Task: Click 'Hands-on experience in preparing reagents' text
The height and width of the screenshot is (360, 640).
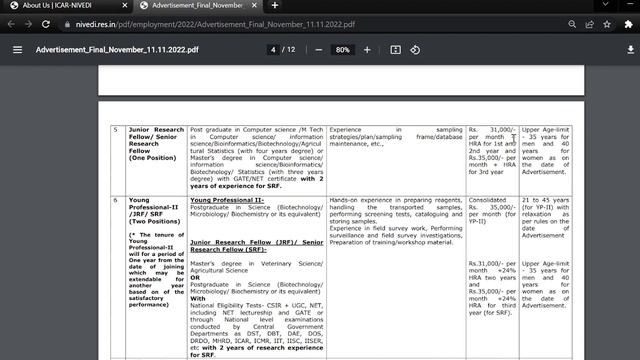Action: click(396, 200)
